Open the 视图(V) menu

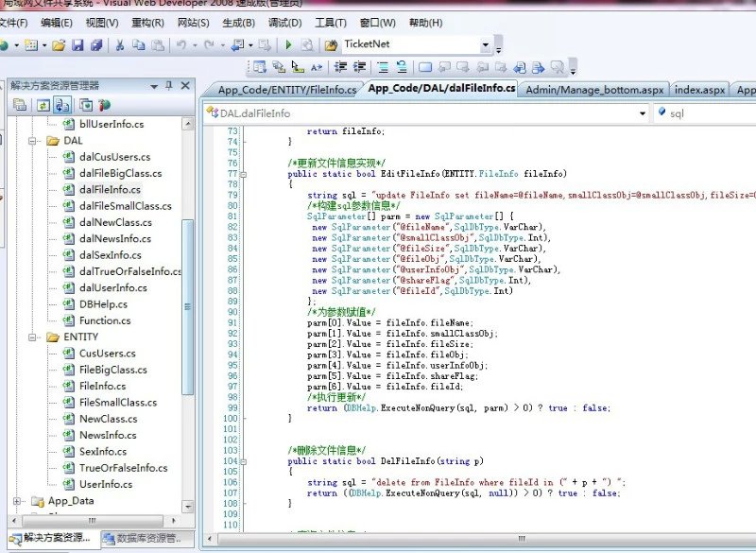tap(102, 23)
